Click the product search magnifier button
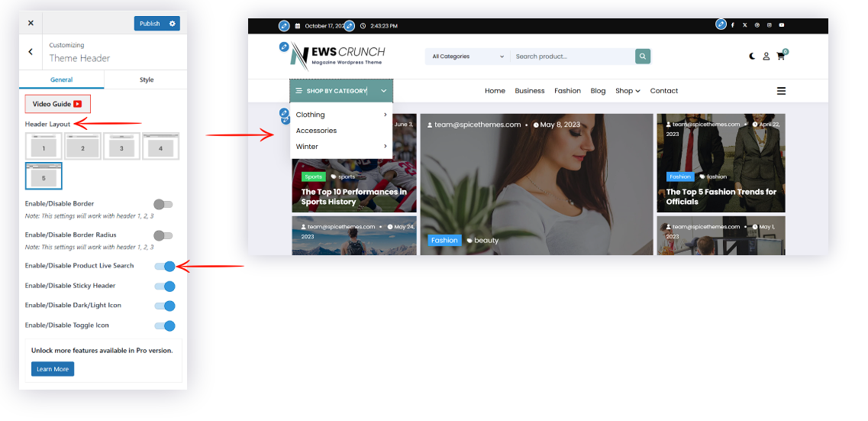The height and width of the screenshot is (421, 868). tap(643, 57)
